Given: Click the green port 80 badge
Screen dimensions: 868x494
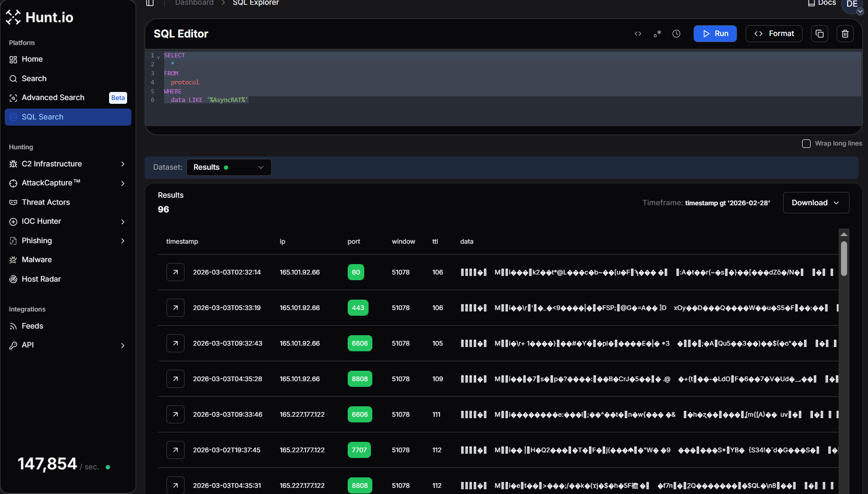Looking at the screenshot, I should (356, 272).
